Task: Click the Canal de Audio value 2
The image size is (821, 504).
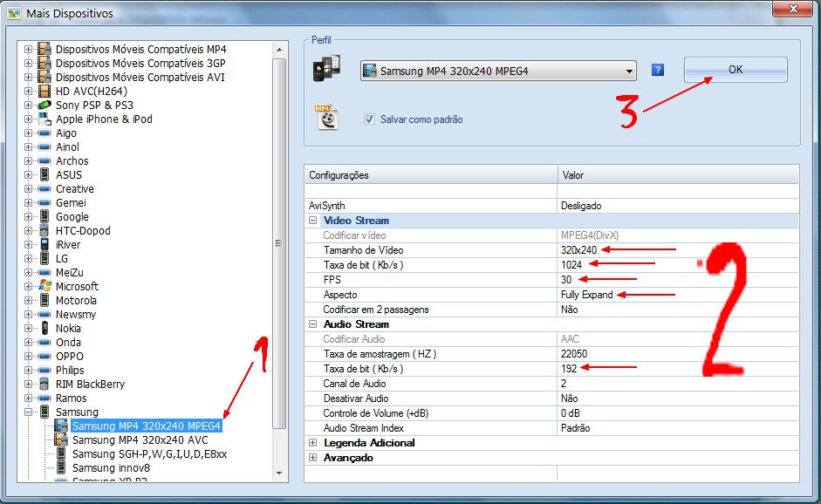Action: coord(564,384)
